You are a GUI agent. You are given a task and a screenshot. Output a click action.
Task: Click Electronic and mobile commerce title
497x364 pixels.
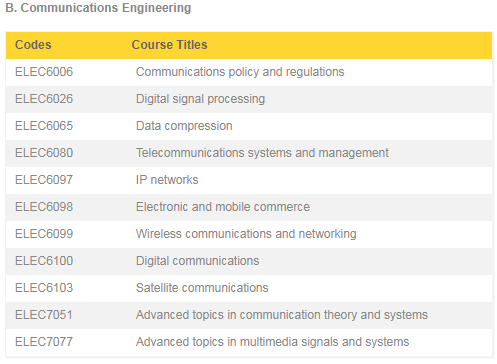click(223, 207)
